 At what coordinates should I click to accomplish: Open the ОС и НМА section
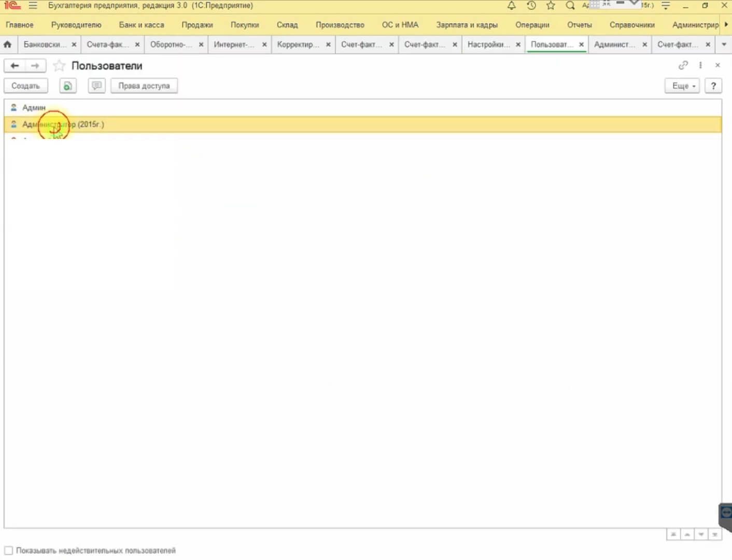[400, 25]
